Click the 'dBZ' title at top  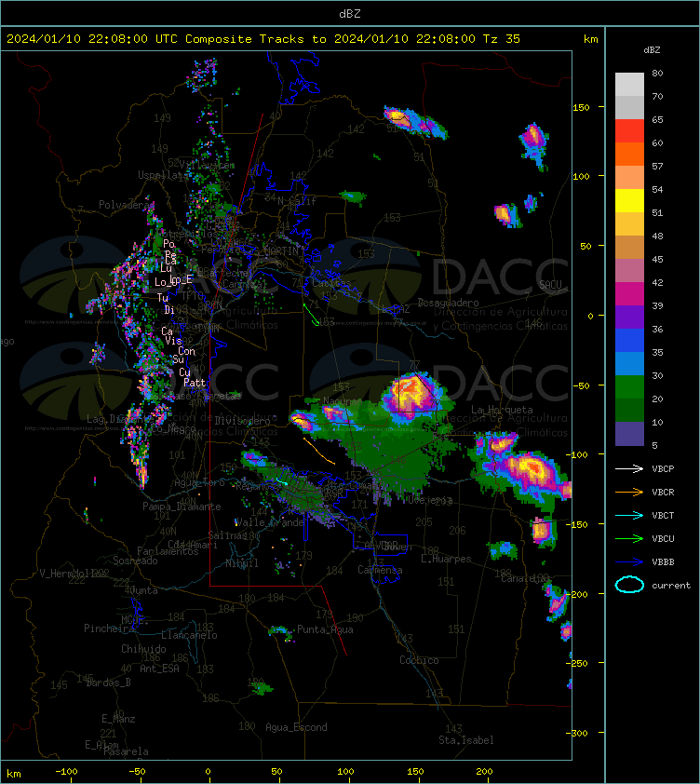coord(349,13)
